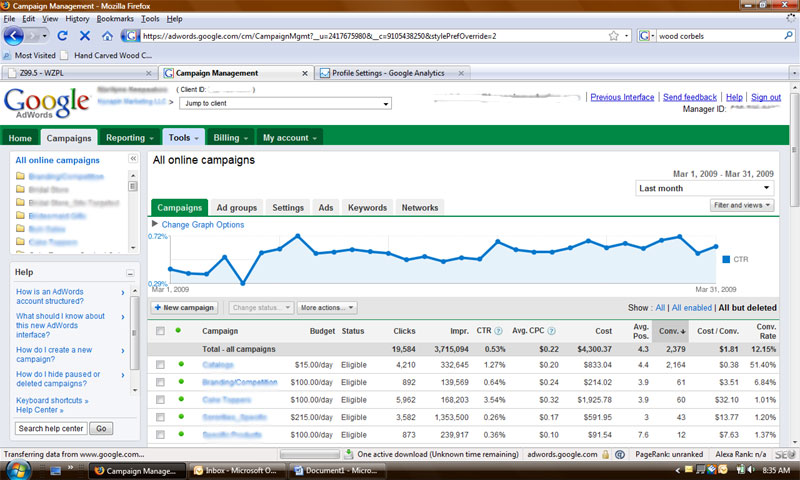Open Keyboard shortcuts help link
This screenshot has width=800, height=480.
point(52,400)
